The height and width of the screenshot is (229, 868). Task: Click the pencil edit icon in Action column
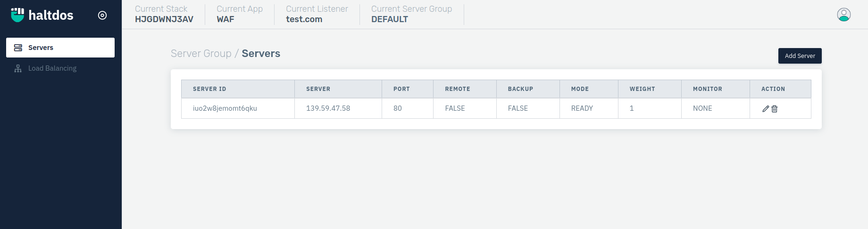(x=766, y=109)
